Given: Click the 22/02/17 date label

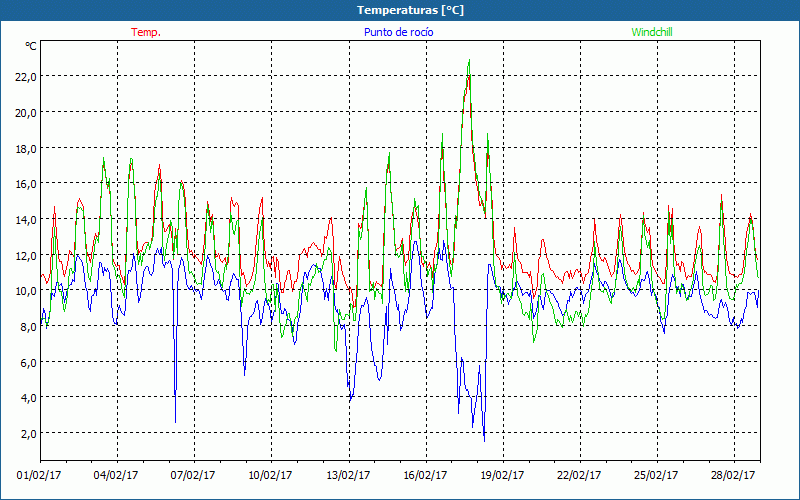Looking at the screenshot, I should (579, 475).
